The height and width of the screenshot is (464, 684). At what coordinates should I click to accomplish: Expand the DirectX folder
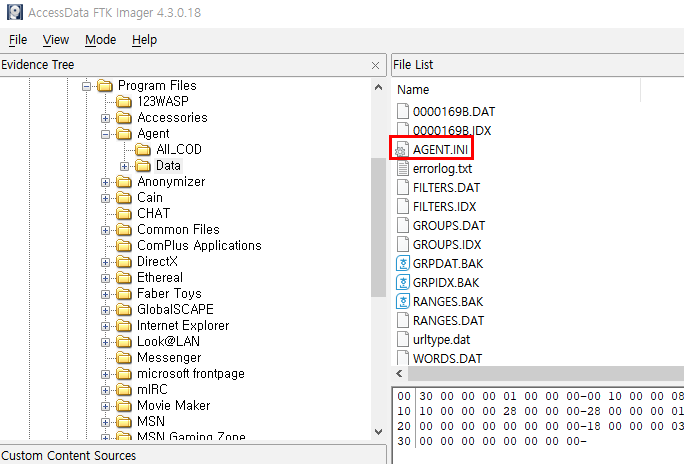[x=105, y=262]
